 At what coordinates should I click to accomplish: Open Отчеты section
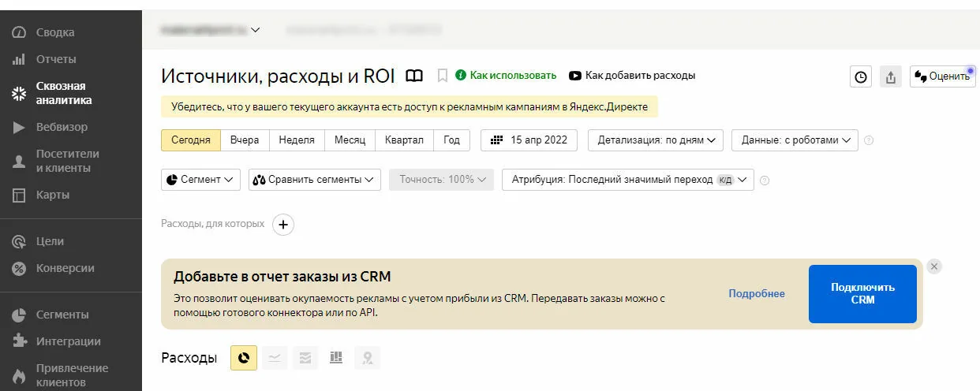pos(56,59)
